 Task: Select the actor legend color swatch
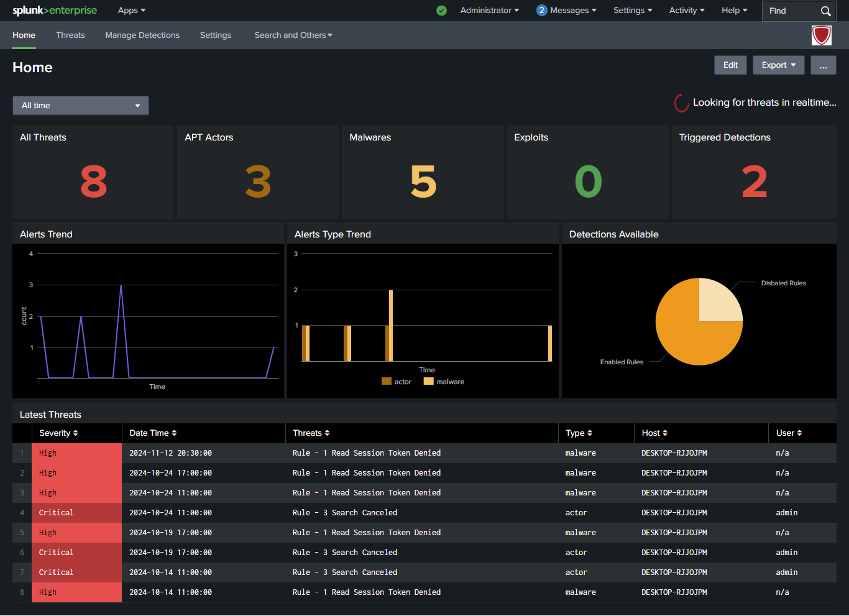coord(387,382)
